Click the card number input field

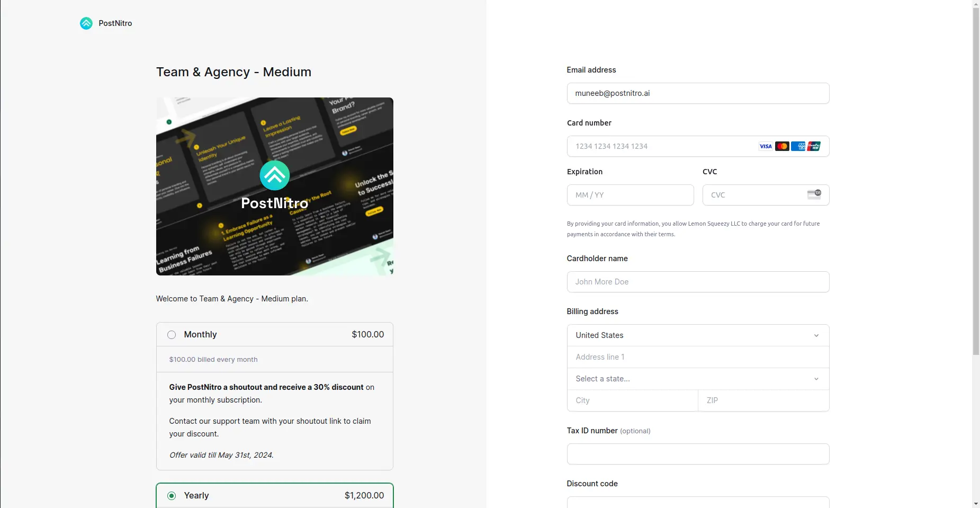click(x=662, y=146)
